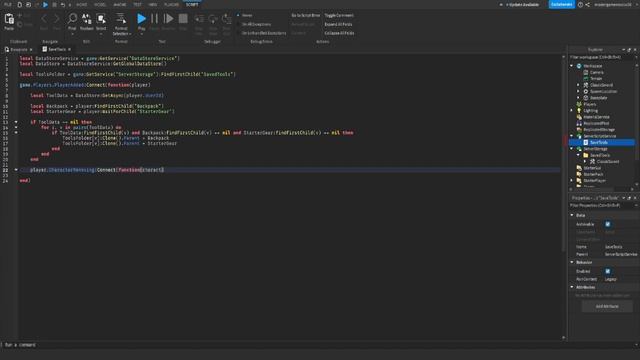Expand the Lighting tree node
The height and width of the screenshot is (360, 640).
(x=572, y=111)
